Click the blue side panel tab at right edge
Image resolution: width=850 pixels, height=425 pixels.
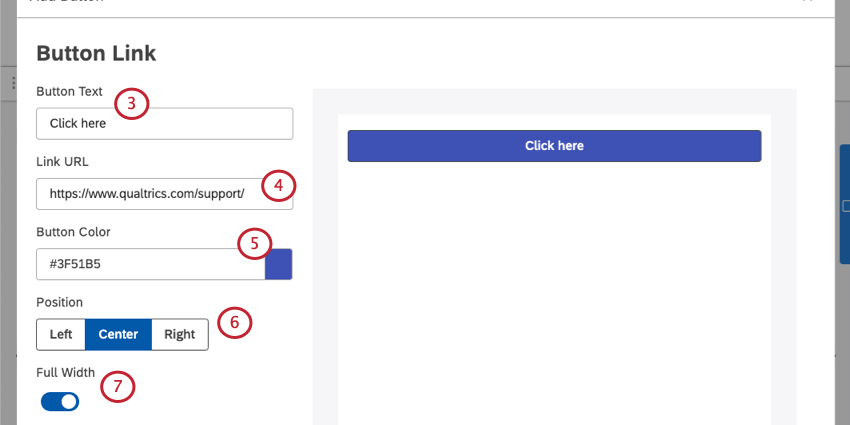(x=845, y=204)
